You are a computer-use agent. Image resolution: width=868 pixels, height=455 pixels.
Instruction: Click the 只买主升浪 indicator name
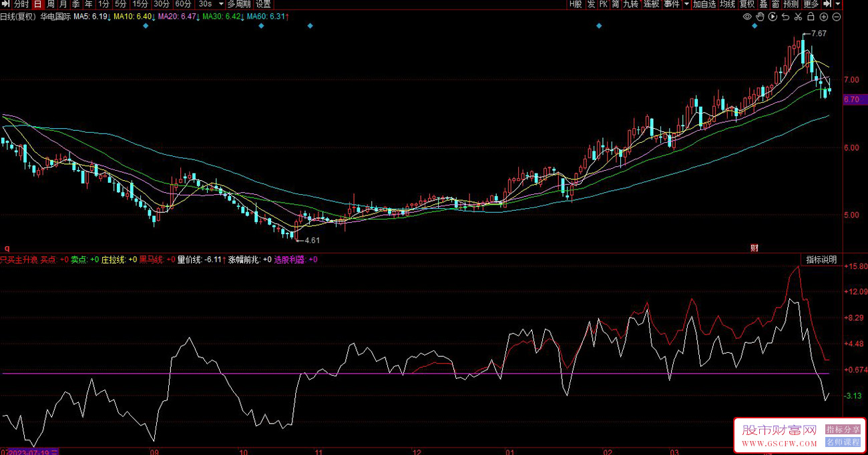[19, 260]
